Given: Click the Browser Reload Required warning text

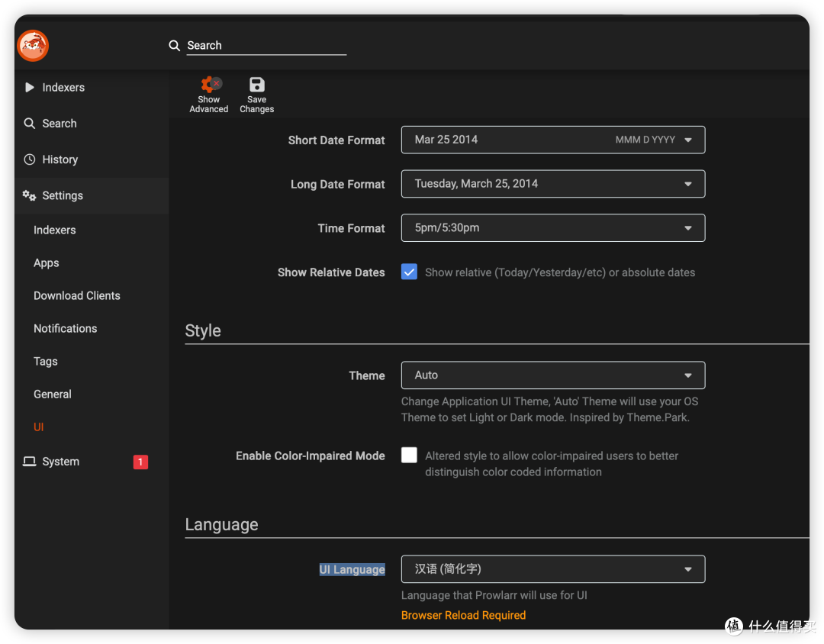Looking at the screenshot, I should [464, 615].
